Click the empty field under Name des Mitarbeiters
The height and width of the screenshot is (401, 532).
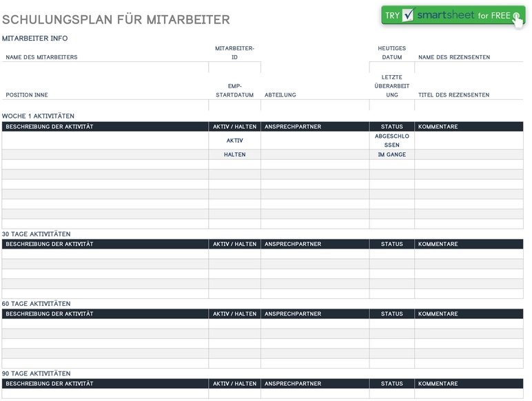pyautogui.click(x=105, y=68)
